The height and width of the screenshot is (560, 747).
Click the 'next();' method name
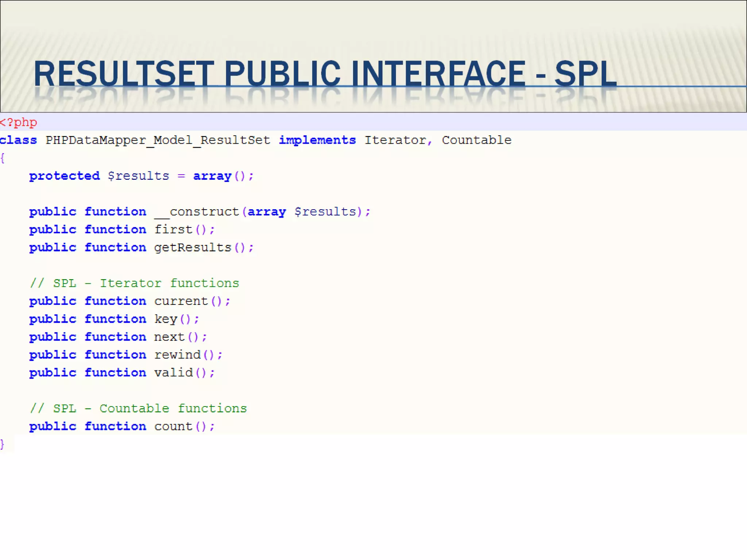pos(181,337)
